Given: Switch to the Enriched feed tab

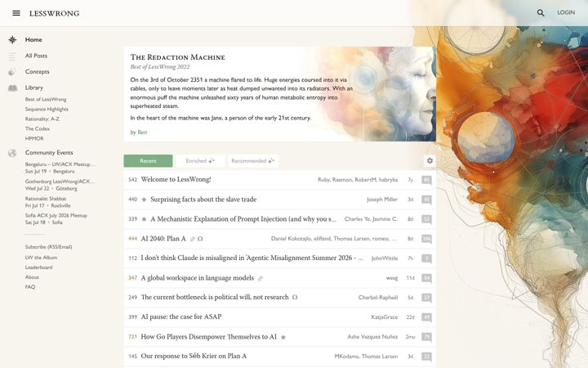Looking at the screenshot, I should click(200, 161).
